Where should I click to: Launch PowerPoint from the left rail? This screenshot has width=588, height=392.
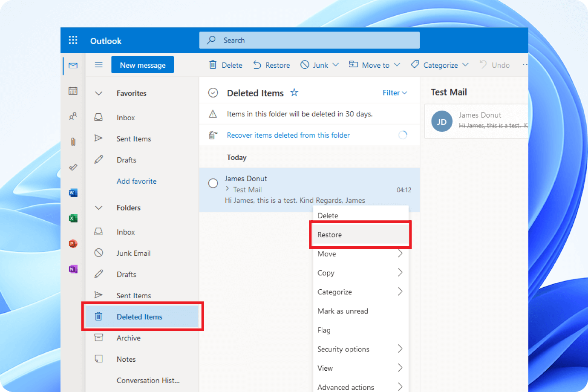[73, 244]
